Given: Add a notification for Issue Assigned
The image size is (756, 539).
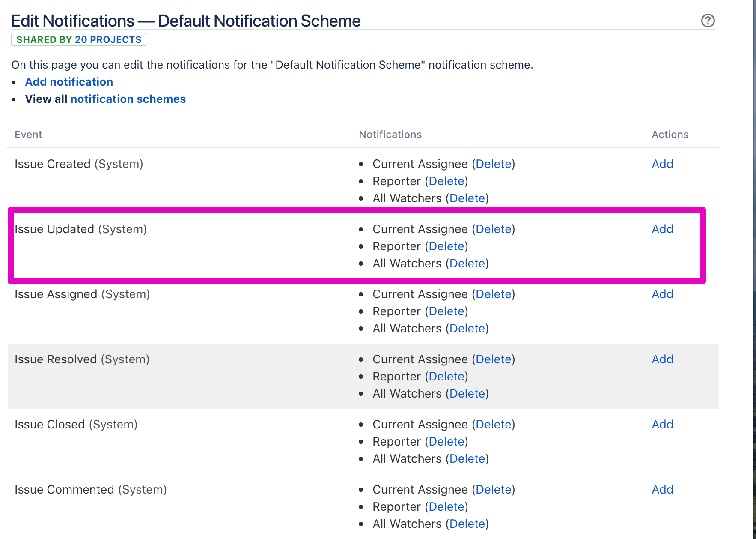Looking at the screenshot, I should (x=662, y=294).
